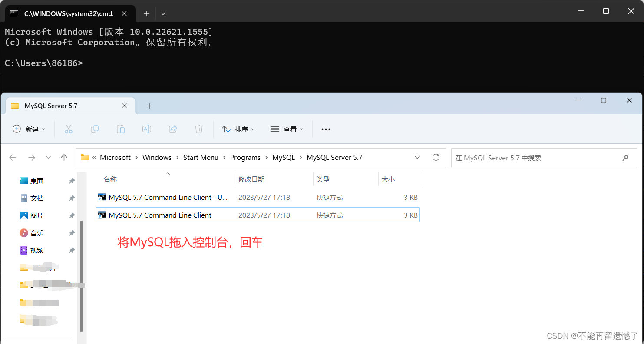The height and width of the screenshot is (344, 644).
Task: Sort by the 修改日期 column header
Action: tap(251, 179)
